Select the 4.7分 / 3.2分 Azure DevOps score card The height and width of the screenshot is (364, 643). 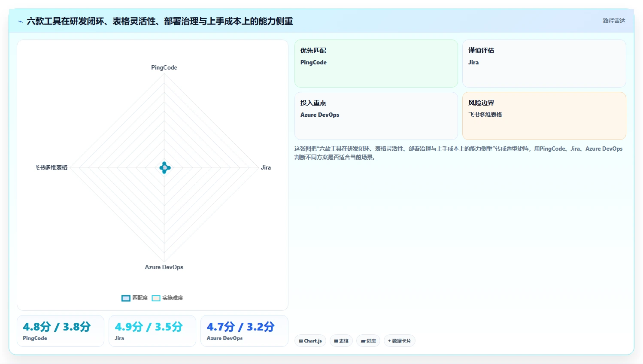tap(244, 331)
